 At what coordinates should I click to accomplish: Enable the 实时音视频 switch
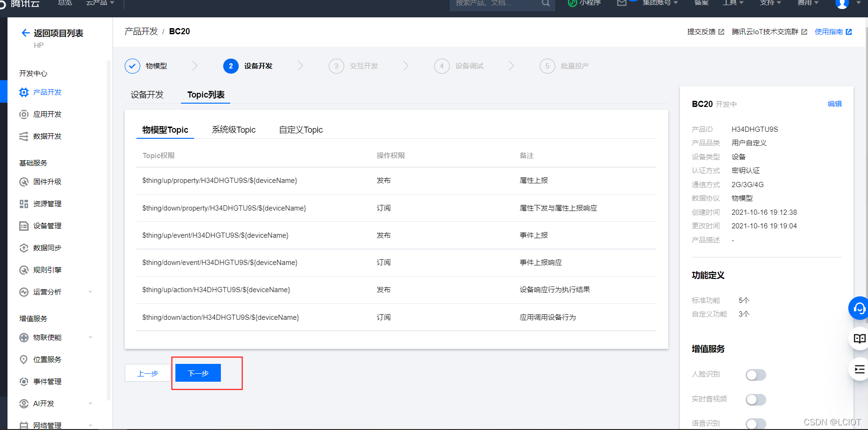756,400
